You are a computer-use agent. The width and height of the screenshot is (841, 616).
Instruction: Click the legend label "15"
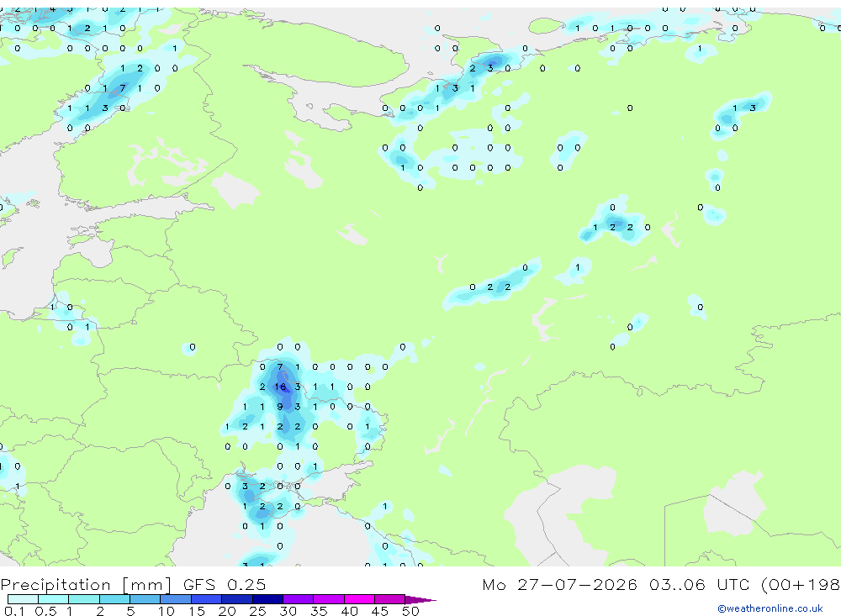click(x=197, y=611)
